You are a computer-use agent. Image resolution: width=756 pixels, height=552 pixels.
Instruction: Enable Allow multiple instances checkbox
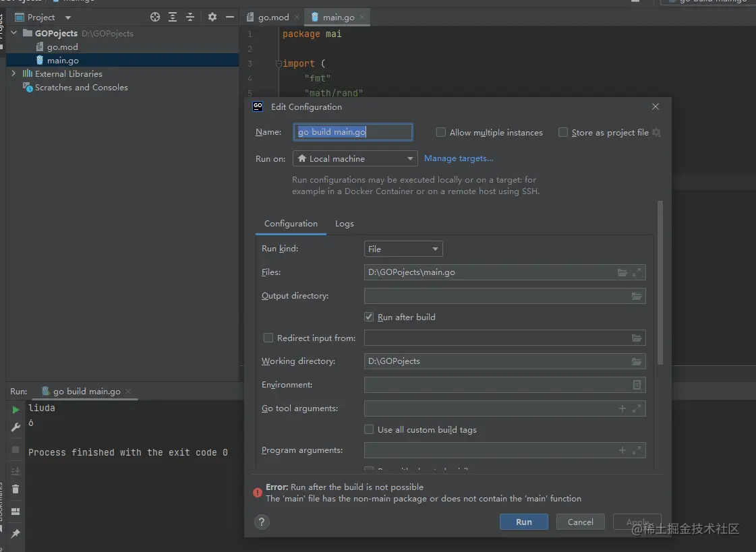[441, 133]
